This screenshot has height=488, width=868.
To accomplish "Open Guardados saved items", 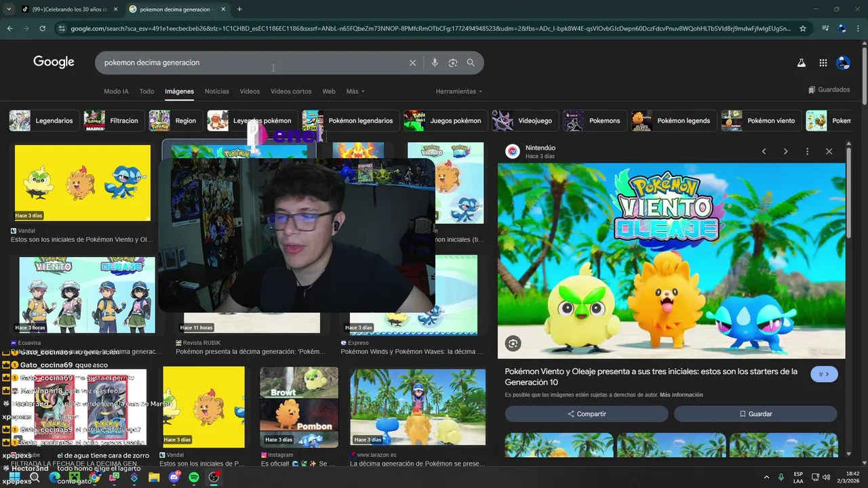I will coord(829,89).
